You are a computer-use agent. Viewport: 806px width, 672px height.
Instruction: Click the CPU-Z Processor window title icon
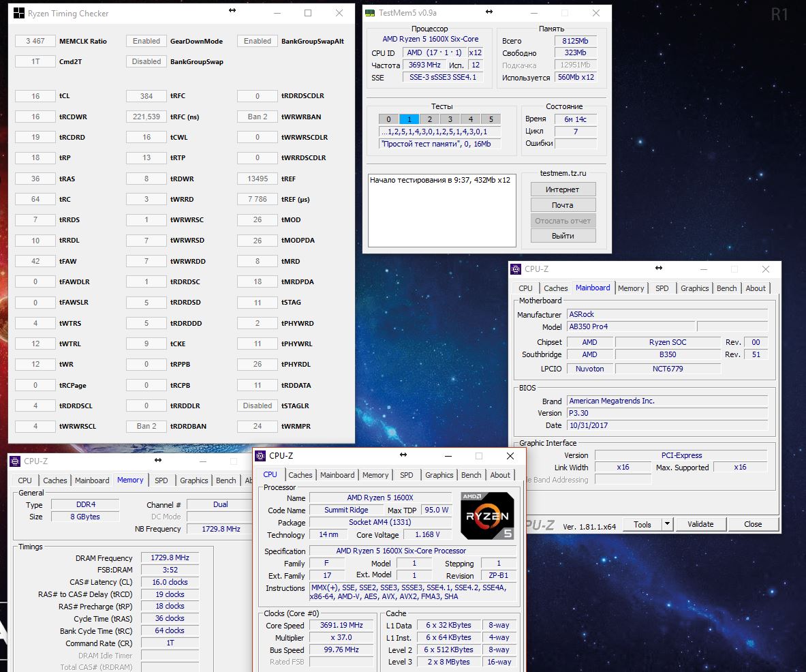(261, 455)
